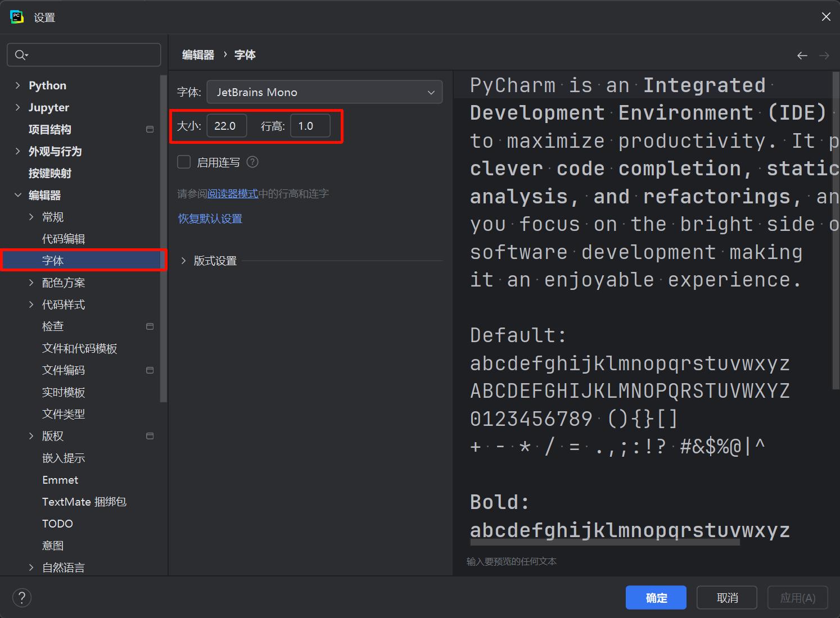This screenshot has height=618, width=840.
Task: Click the 应用(A) button
Action: point(798,598)
